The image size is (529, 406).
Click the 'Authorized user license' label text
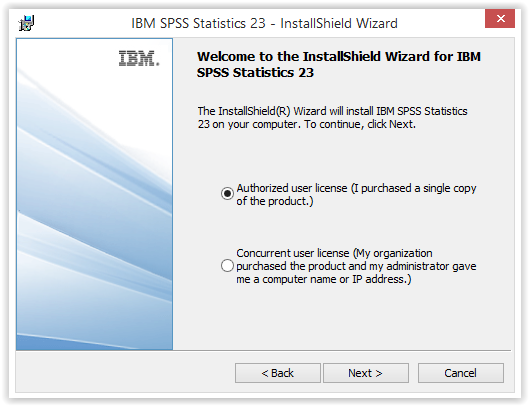[356, 194]
